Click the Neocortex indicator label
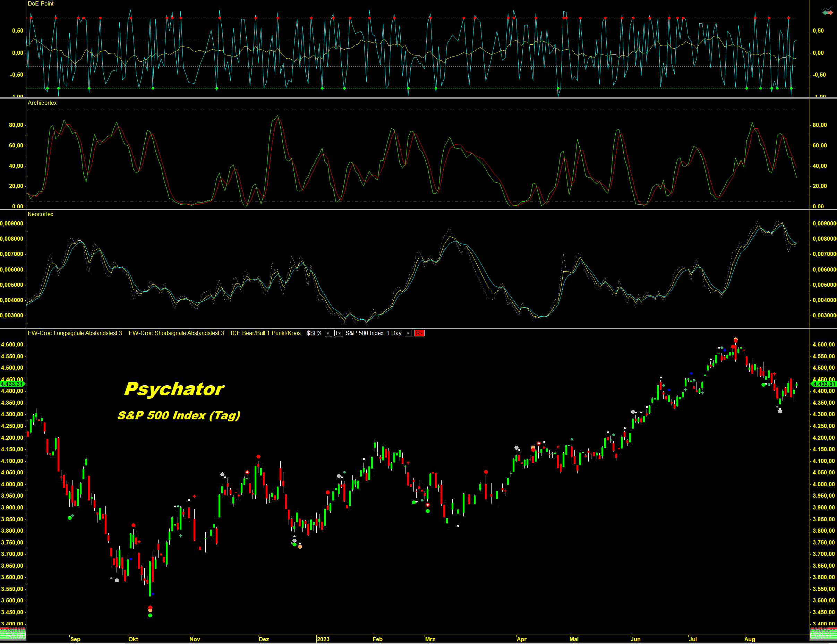This screenshot has height=644, width=837. [x=40, y=214]
